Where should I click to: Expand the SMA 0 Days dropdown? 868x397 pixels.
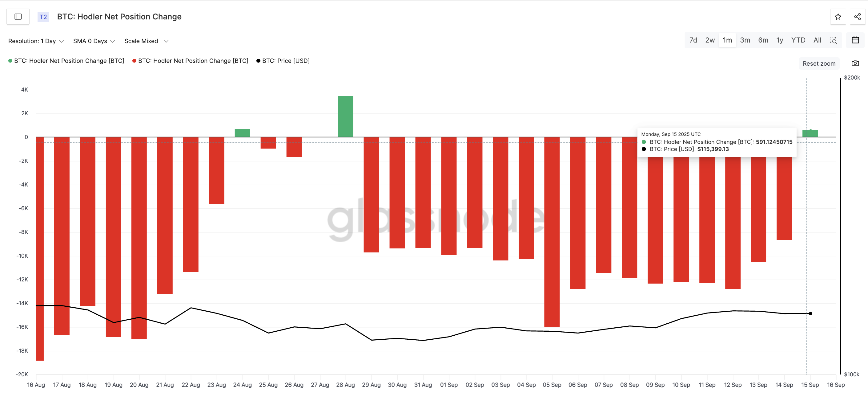click(94, 41)
